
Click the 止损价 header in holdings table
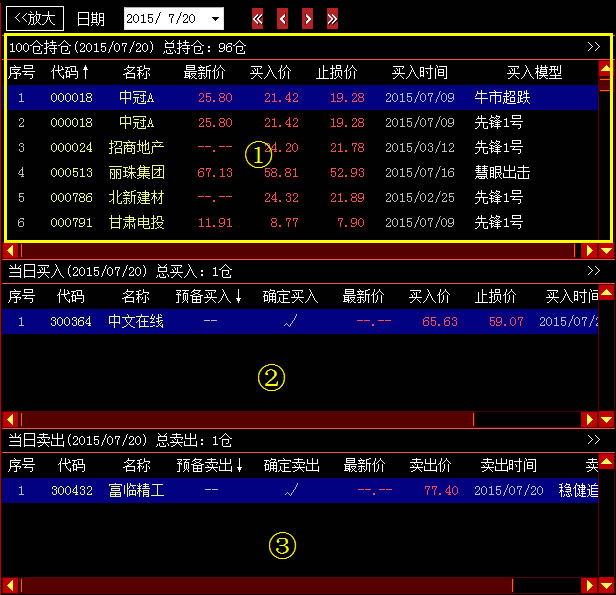[x=337, y=72]
